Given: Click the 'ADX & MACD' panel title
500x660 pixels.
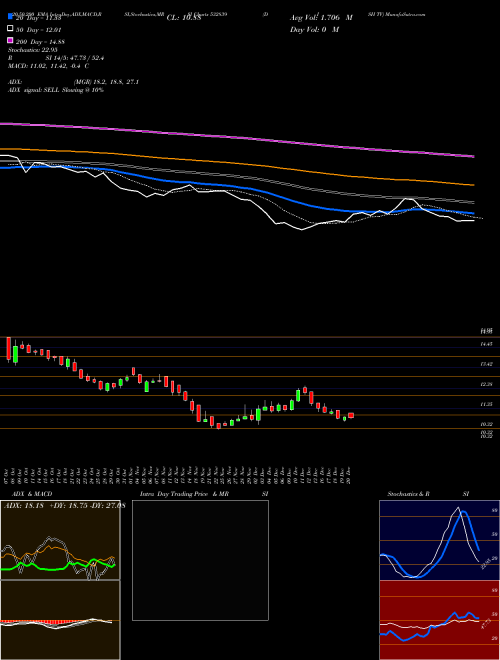Looking at the screenshot, I should coord(32,494).
